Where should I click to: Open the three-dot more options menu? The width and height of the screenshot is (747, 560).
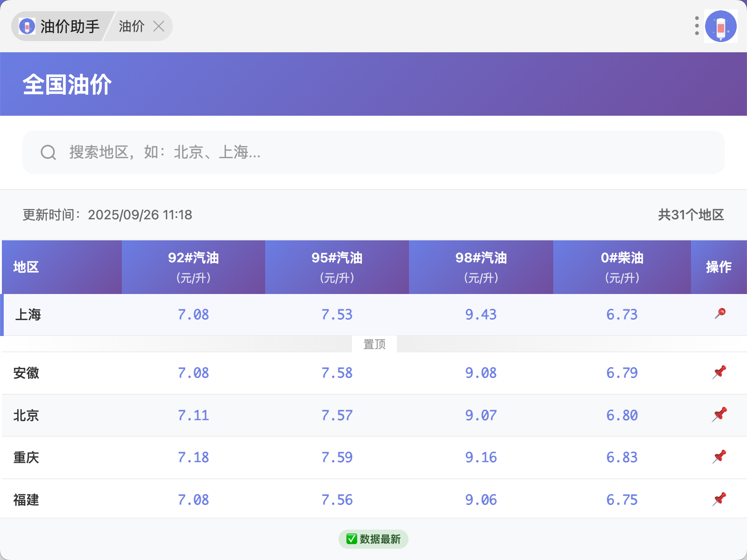click(x=697, y=26)
